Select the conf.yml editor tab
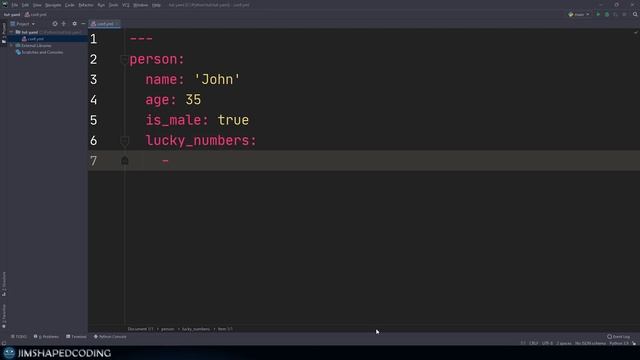Image resolution: width=640 pixels, height=360 pixels. point(104,24)
